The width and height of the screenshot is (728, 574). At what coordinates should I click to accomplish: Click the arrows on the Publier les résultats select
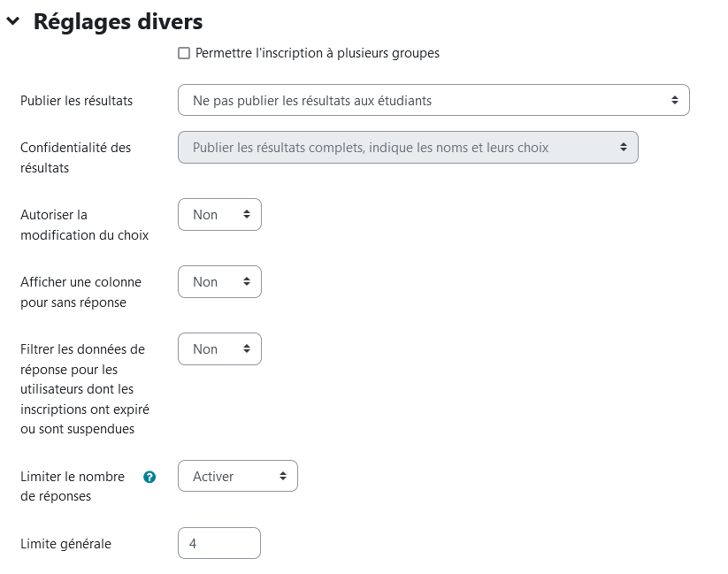point(675,101)
